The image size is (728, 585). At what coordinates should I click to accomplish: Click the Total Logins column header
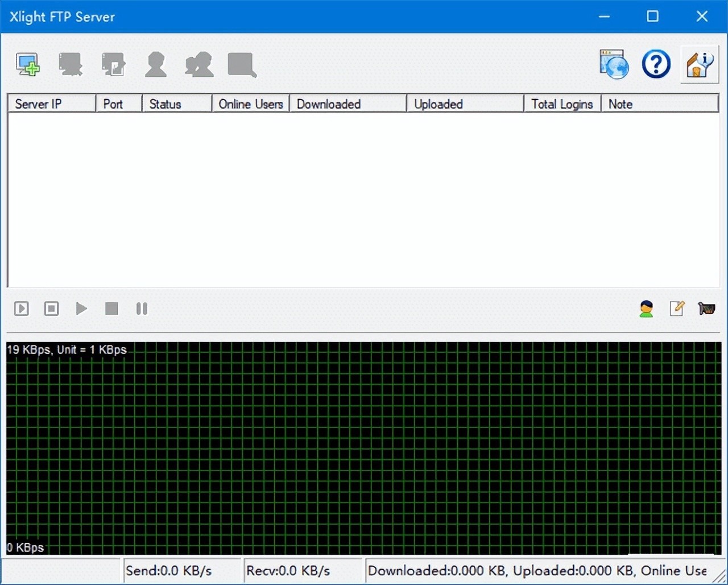[561, 104]
